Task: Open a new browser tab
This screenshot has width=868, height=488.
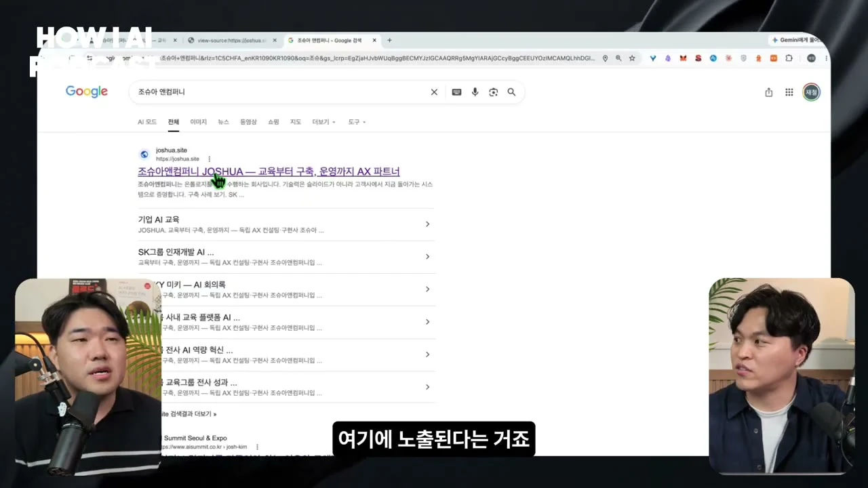Action: (389, 41)
